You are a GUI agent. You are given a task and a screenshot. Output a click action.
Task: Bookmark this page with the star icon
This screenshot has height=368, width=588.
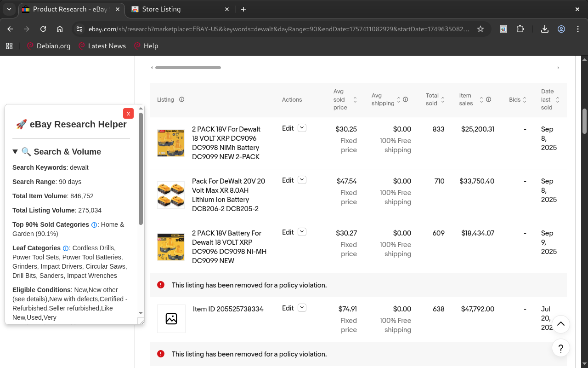pyautogui.click(x=481, y=29)
